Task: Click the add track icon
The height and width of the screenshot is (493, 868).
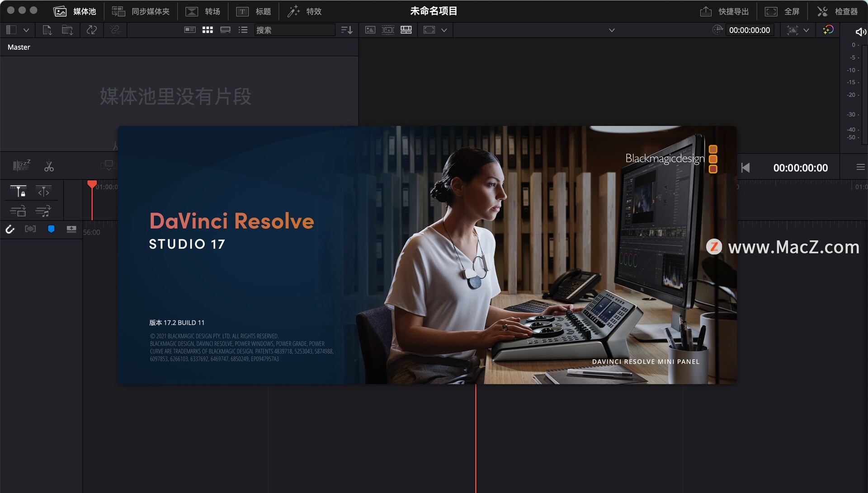Action: 71,229
